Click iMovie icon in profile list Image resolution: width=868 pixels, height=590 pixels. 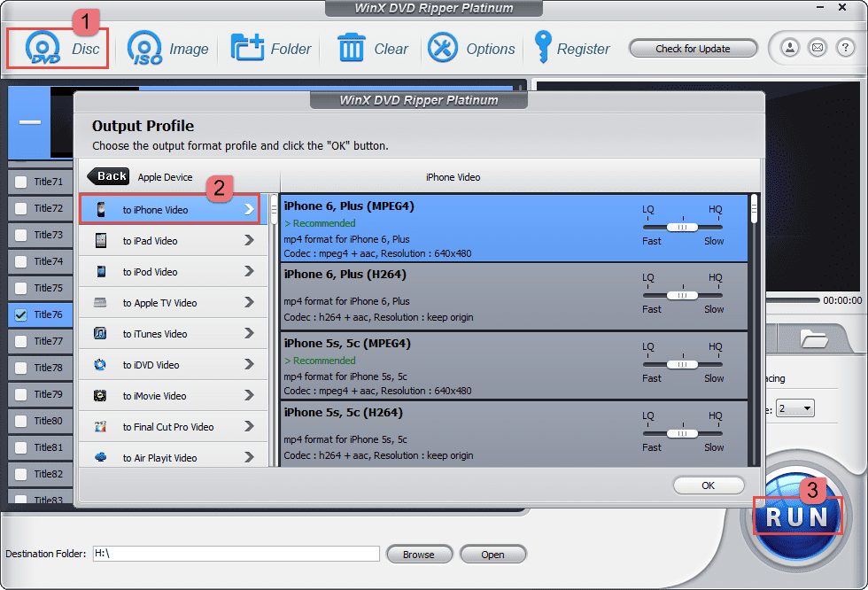click(x=100, y=395)
